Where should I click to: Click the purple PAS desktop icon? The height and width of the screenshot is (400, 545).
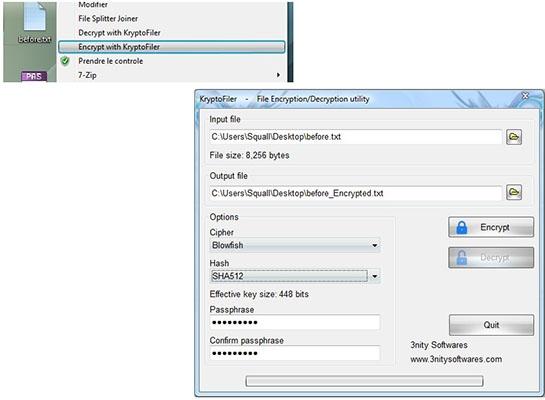[x=34, y=76]
